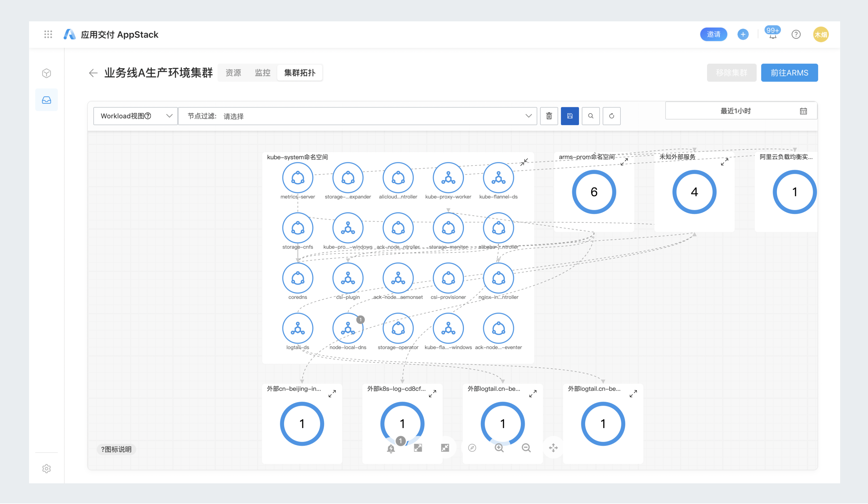The image size is (868, 504).
Task: Select the kube-flannel-ds node
Action: [498, 178]
